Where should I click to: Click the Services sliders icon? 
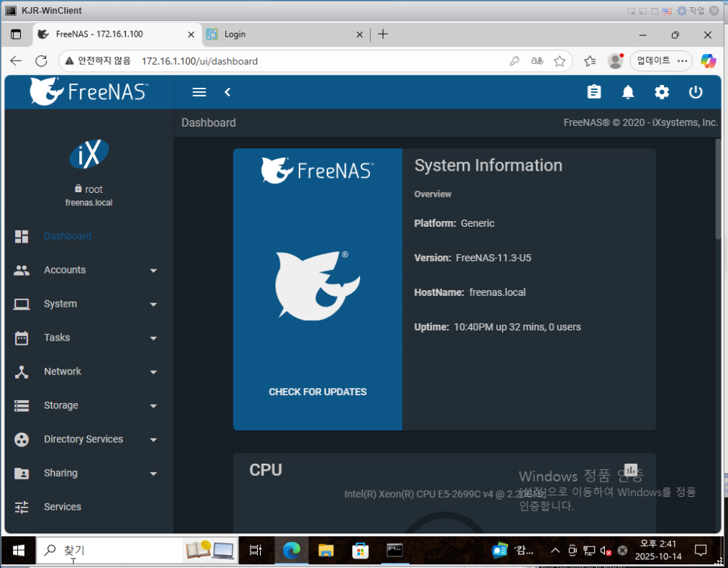pyautogui.click(x=22, y=508)
